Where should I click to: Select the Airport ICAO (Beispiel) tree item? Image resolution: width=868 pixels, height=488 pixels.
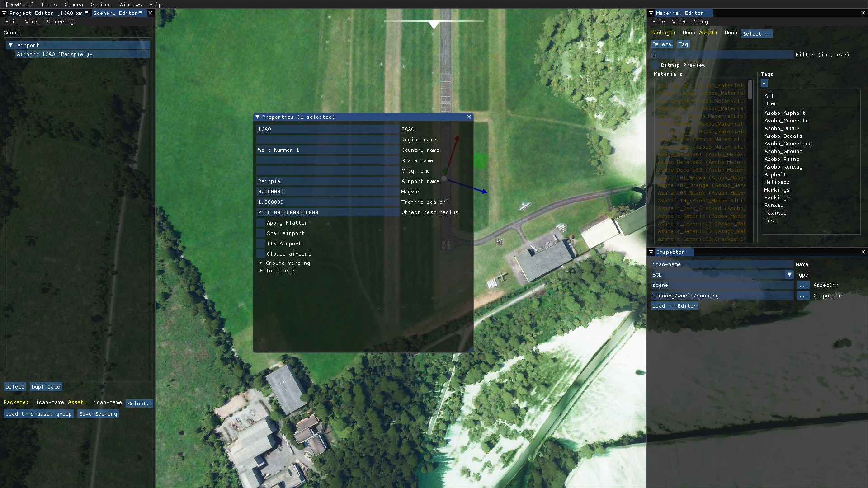(82, 54)
